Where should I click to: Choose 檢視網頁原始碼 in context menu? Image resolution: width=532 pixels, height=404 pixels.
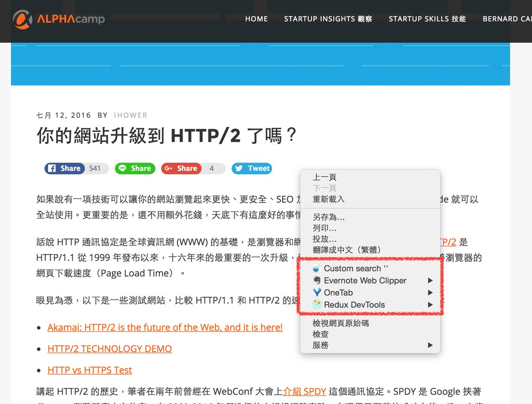pyautogui.click(x=341, y=323)
